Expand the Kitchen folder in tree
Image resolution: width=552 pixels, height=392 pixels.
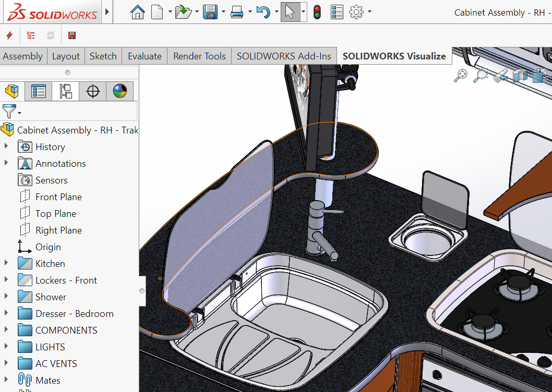click(x=6, y=263)
